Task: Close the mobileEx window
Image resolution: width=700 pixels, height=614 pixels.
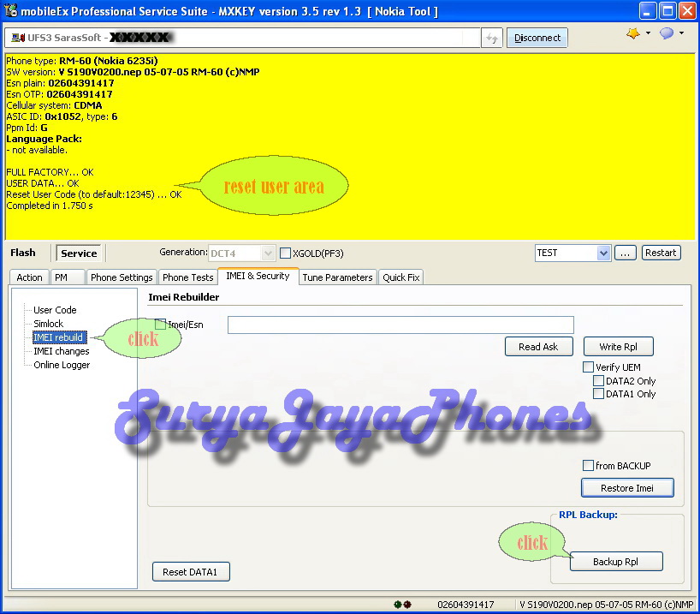Action: coord(687,11)
